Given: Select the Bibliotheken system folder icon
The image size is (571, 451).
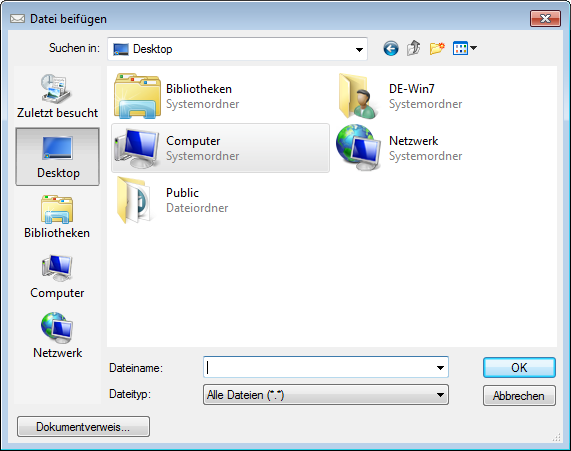Looking at the screenshot, I should (x=137, y=96).
